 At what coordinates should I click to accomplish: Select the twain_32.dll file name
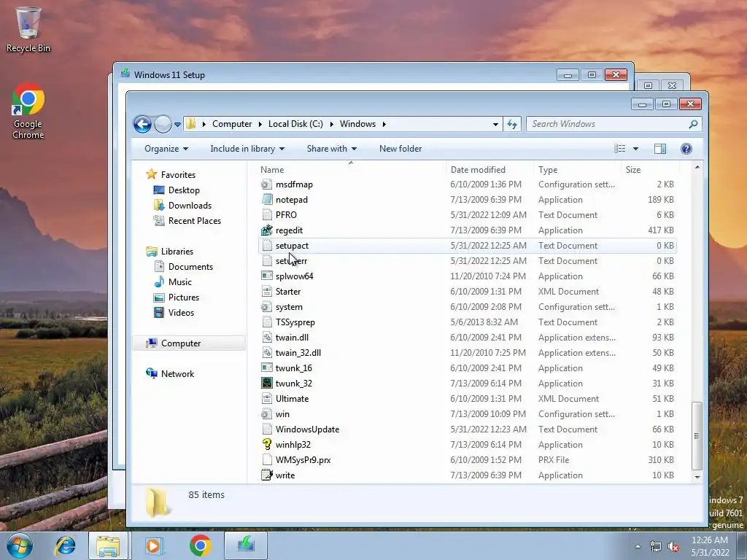[x=298, y=353]
